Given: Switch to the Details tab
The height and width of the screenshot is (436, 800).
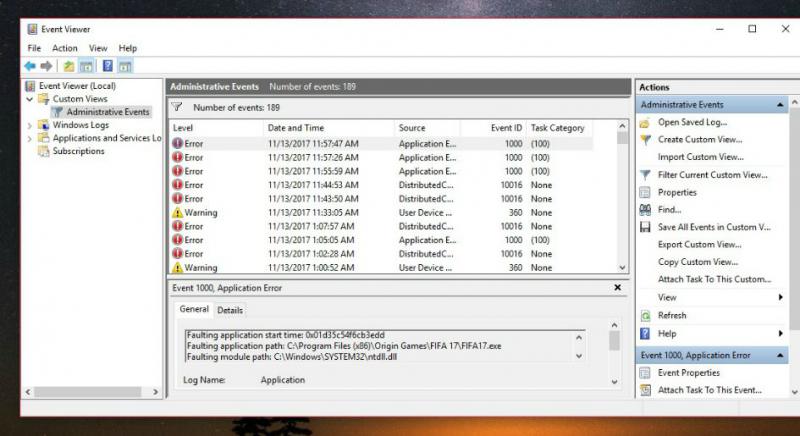Looking at the screenshot, I should [230, 310].
